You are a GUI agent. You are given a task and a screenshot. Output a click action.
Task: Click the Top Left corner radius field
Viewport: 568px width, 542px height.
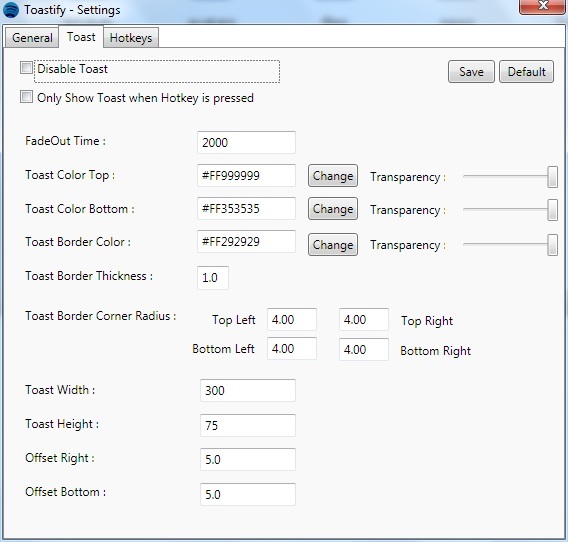tap(292, 320)
